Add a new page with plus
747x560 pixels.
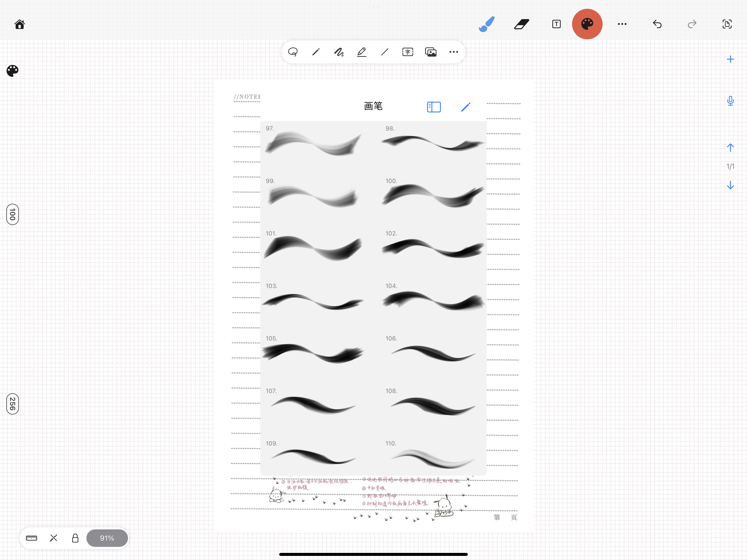730,59
